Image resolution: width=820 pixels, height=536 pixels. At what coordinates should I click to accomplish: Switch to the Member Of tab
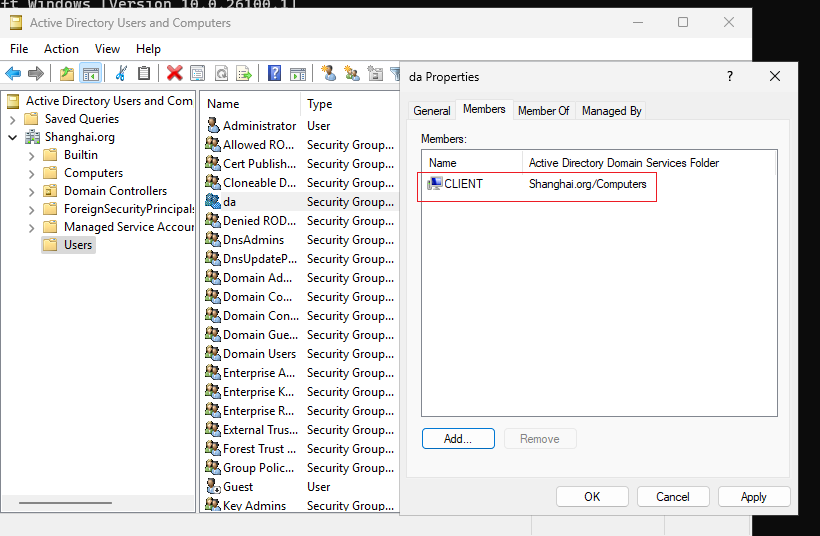click(x=543, y=111)
